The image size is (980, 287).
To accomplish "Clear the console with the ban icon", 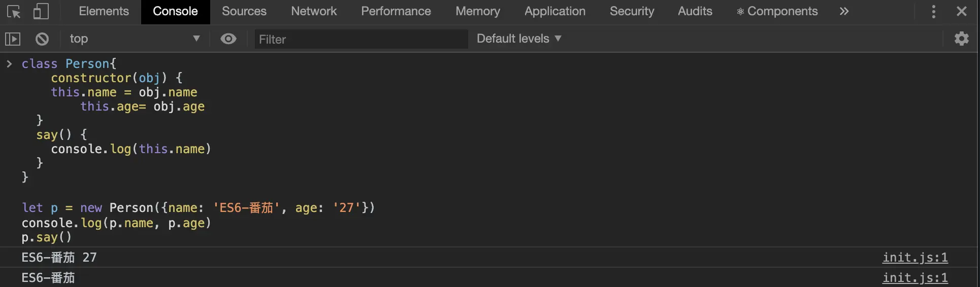I will (42, 39).
